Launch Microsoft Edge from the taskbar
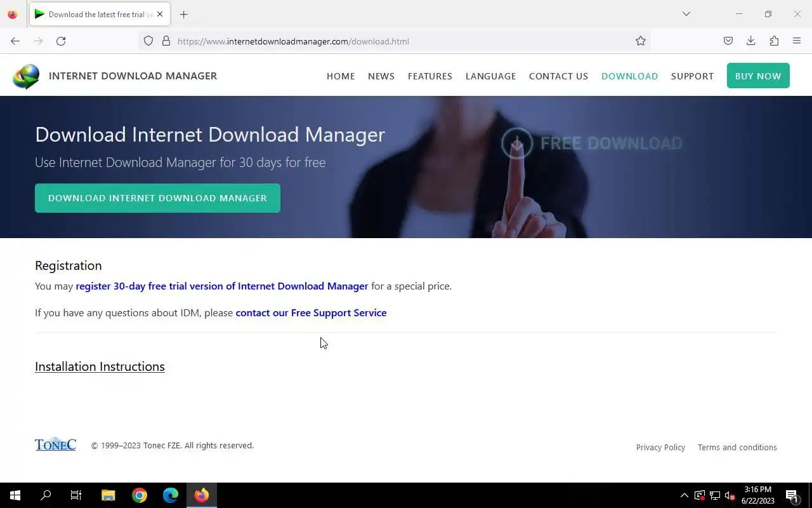Viewport: 812px width, 508px height. (x=171, y=495)
